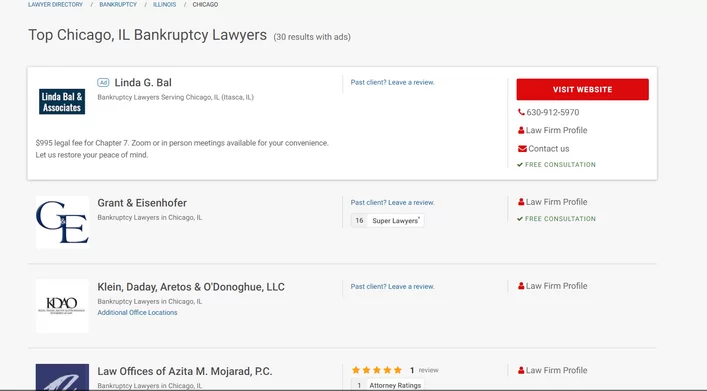The height and width of the screenshot is (391, 707).
Task: Open the Attorney Ratings badge for Mojarad
Action: coord(387,385)
